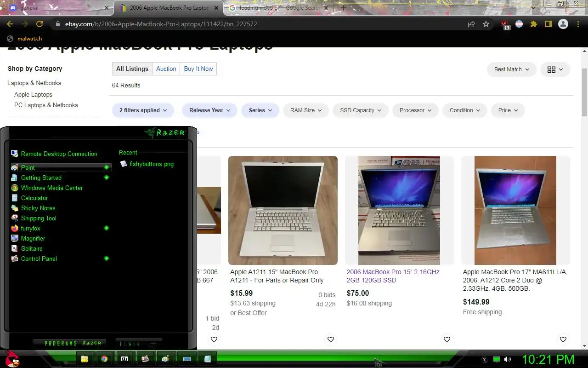Open the Condition filter
The height and width of the screenshot is (368, 588).
465,110
